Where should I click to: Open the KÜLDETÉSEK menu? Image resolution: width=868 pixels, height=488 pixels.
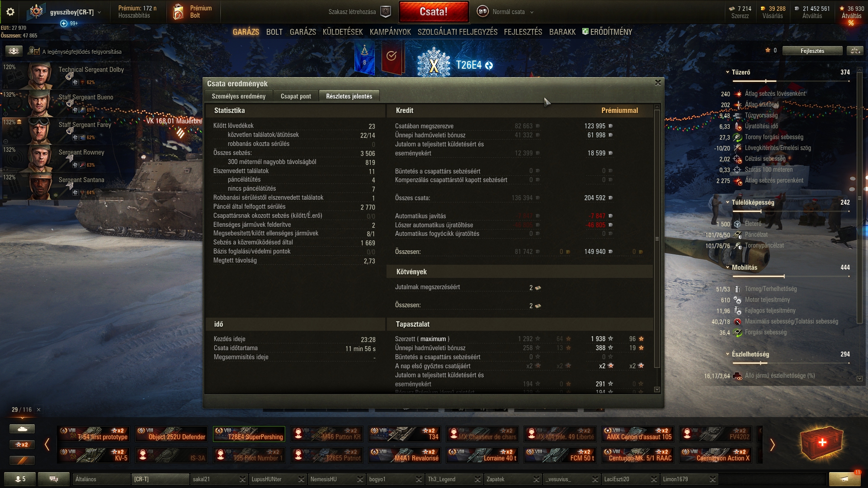[x=342, y=32]
